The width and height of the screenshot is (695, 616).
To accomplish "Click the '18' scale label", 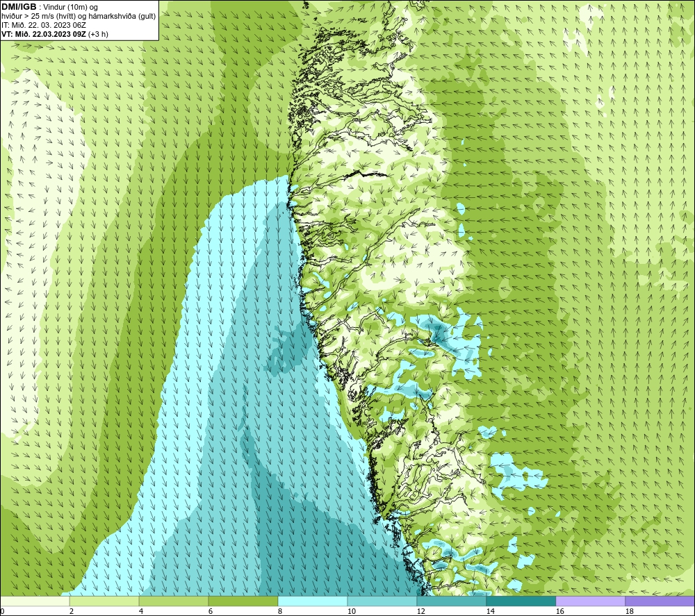I will tap(630, 612).
